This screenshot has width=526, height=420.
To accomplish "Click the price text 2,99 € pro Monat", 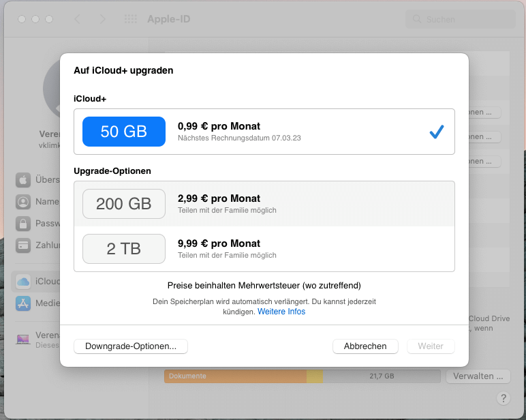I will [x=219, y=198].
